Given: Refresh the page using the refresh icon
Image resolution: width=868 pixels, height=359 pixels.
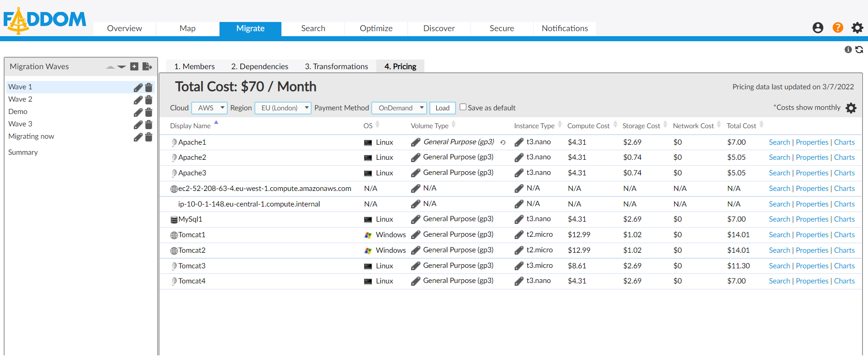Looking at the screenshot, I should 859,49.
